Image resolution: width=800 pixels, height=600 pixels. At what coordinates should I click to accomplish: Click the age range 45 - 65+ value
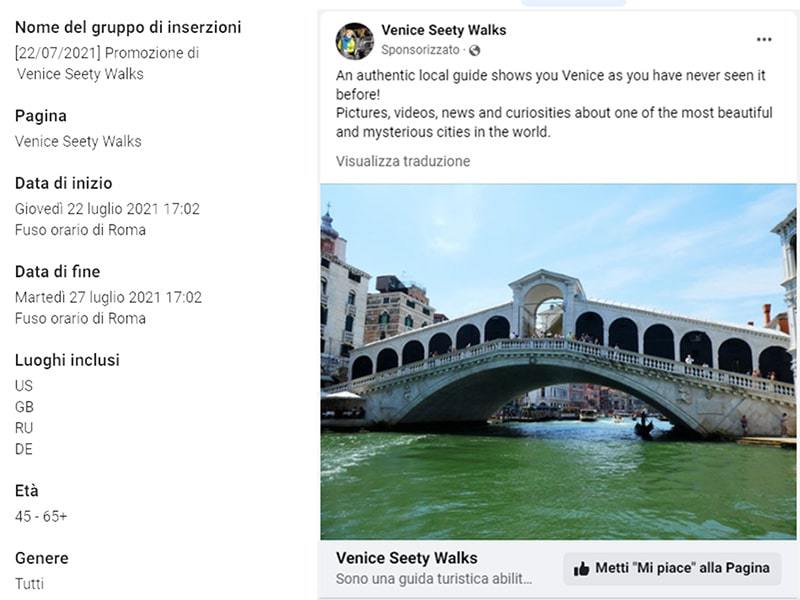point(41,516)
